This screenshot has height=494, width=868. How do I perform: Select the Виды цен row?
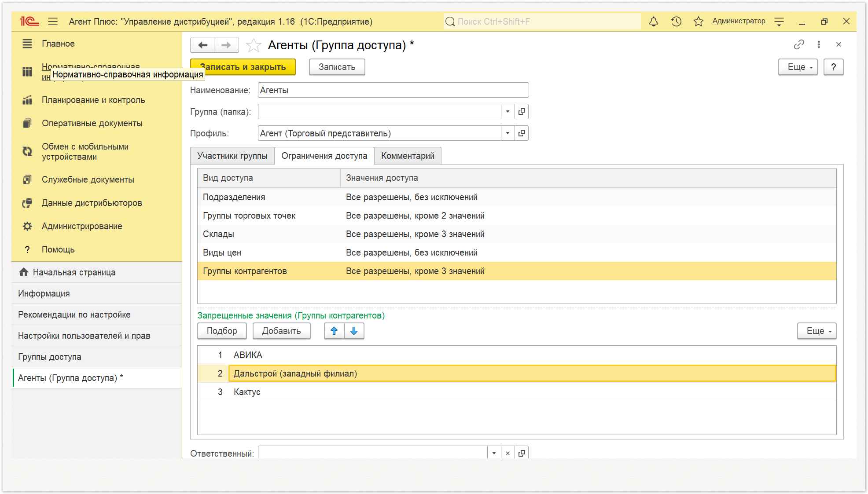(x=517, y=252)
